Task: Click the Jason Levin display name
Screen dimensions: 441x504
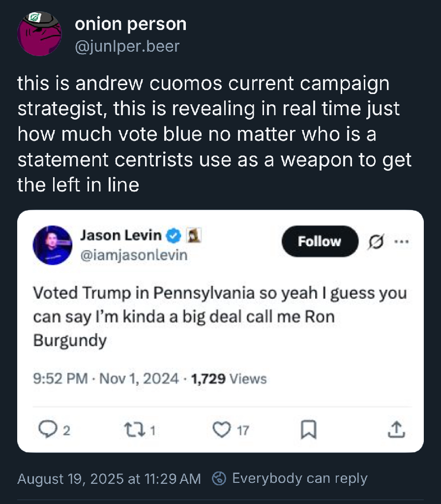Action: (x=120, y=236)
